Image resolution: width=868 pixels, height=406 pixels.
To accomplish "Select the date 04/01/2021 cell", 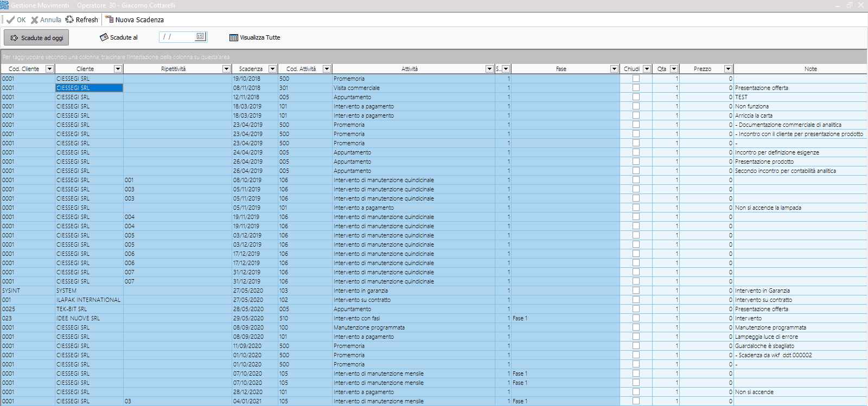I will click(255, 401).
